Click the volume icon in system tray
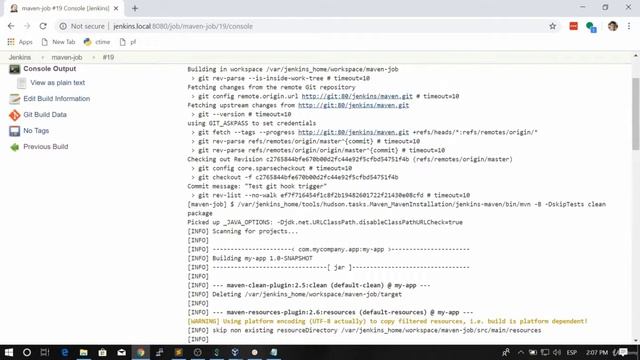The image size is (640, 360). tap(557, 352)
